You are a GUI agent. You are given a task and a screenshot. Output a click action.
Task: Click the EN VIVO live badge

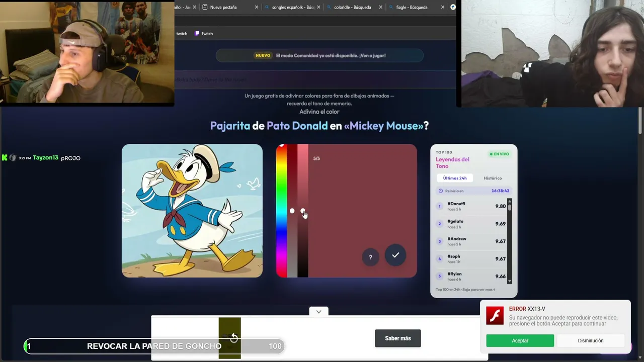[x=500, y=154]
